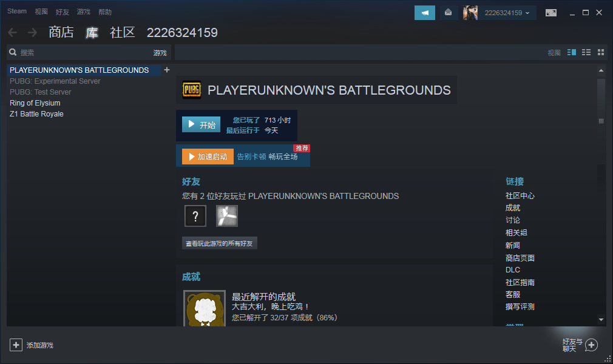Open the DLC link

tap(512, 270)
